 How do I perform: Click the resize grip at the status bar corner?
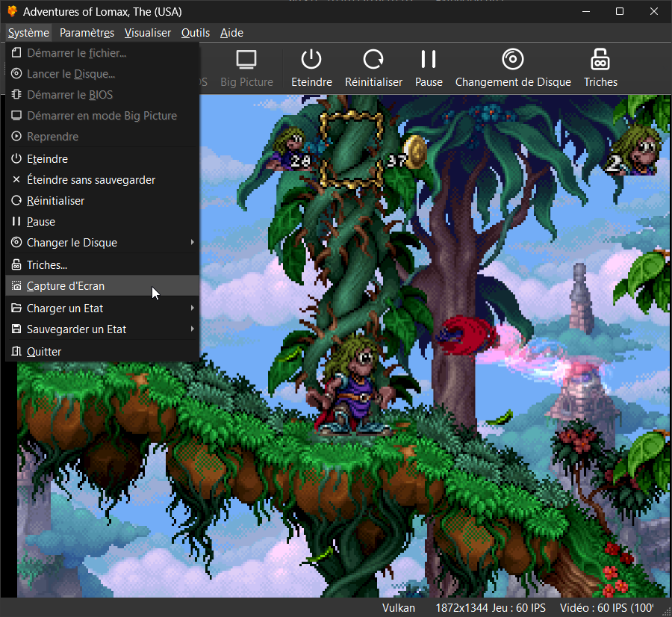click(x=667, y=612)
